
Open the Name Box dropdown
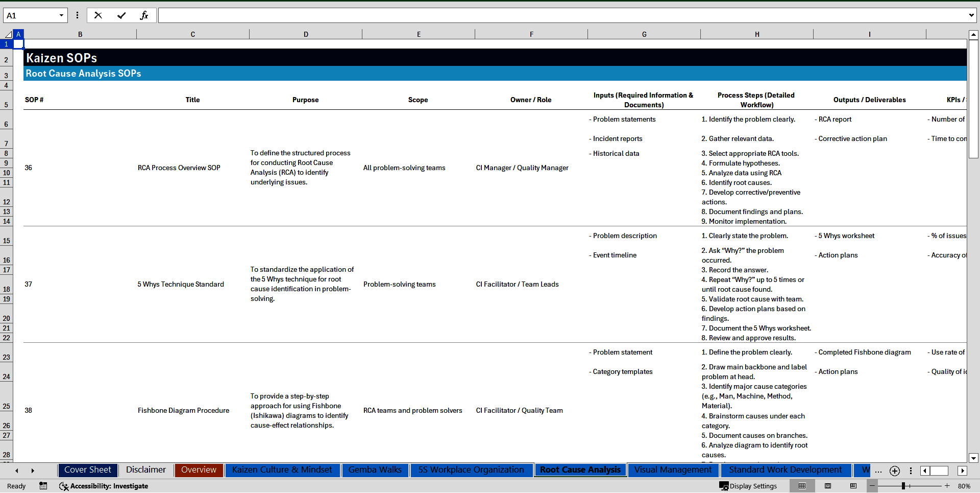point(61,15)
